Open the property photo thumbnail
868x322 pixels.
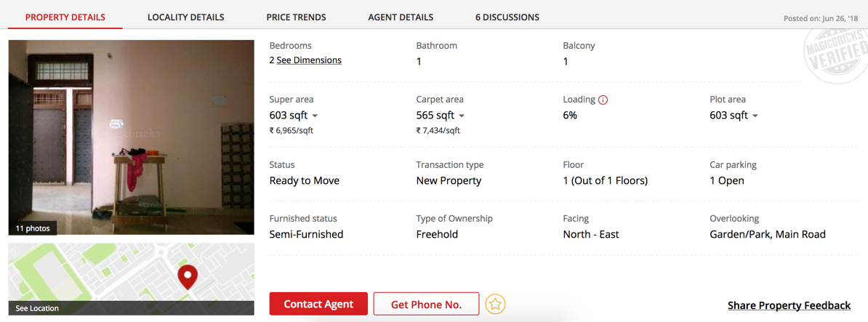pos(131,131)
